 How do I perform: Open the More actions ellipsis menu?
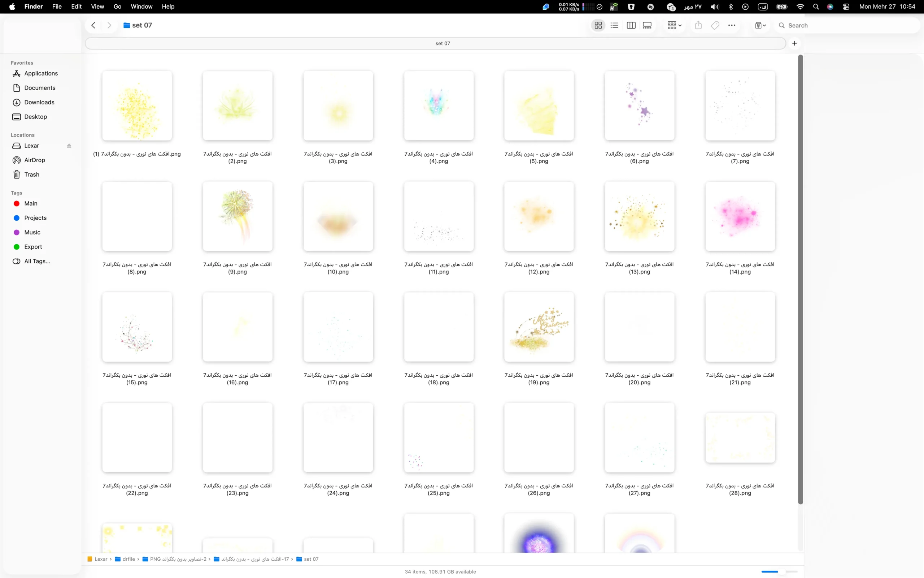pos(732,25)
